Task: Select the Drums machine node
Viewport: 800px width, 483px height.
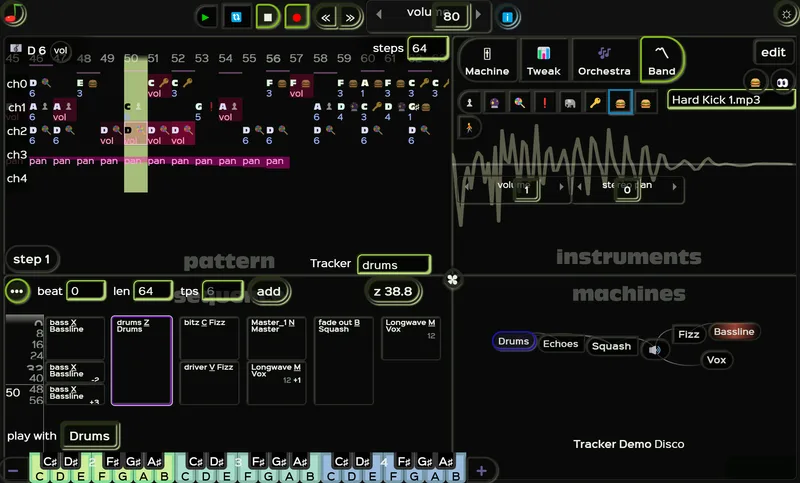Action: pyautogui.click(x=513, y=341)
